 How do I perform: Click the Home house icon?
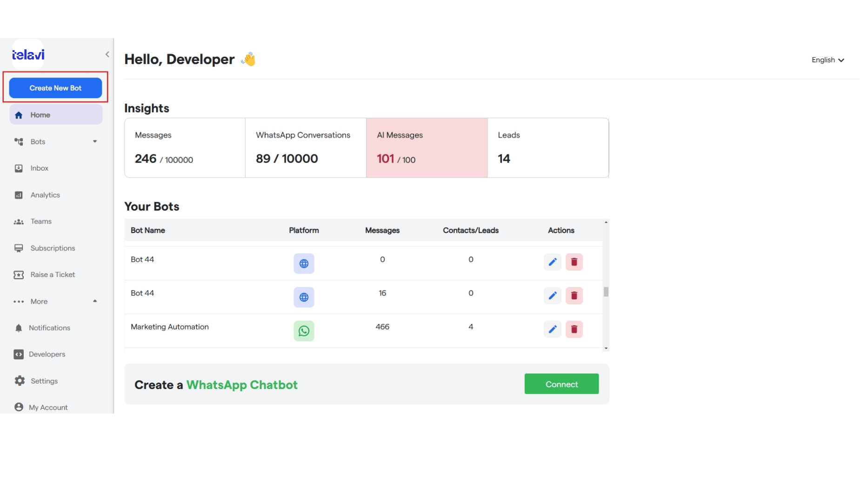pyautogui.click(x=19, y=115)
